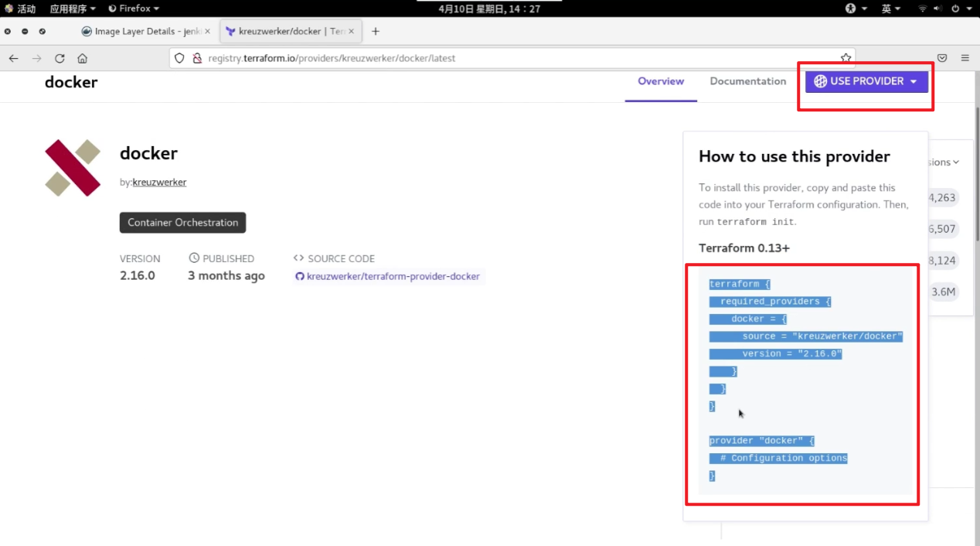Click the volume speaker icon
The width and height of the screenshot is (980, 546).
937,9
